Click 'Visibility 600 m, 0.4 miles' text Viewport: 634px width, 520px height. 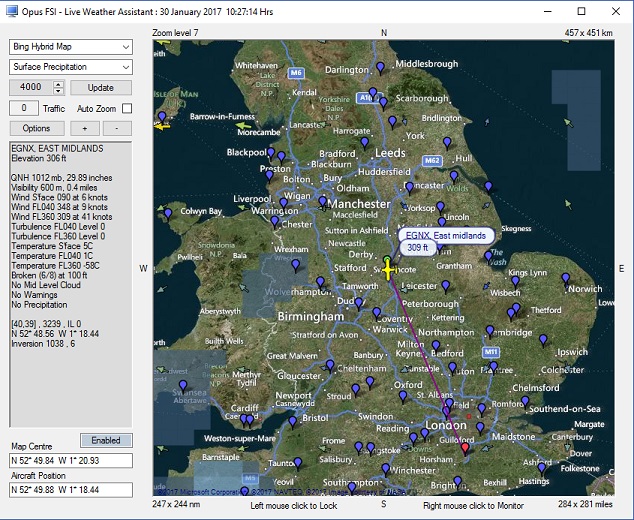[x=54, y=188]
